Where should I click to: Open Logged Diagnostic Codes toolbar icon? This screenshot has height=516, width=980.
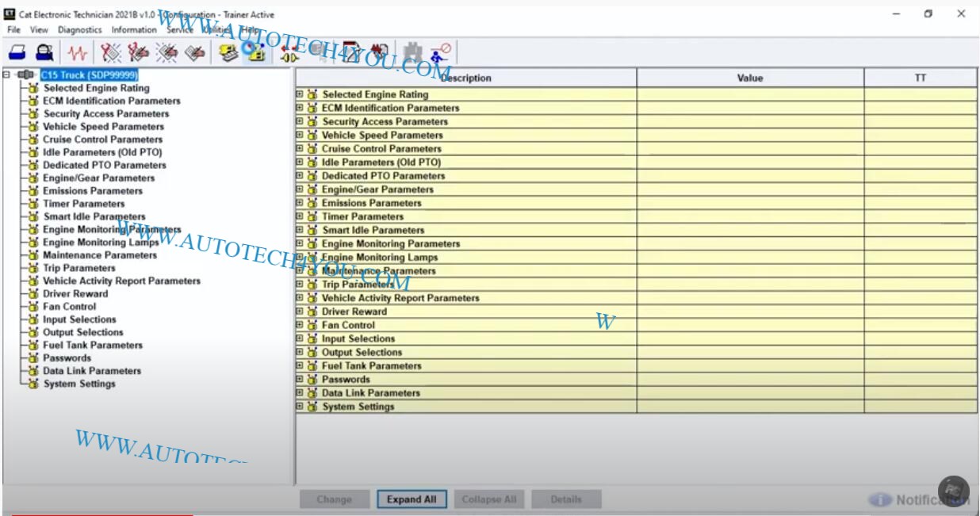click(139, 53)
